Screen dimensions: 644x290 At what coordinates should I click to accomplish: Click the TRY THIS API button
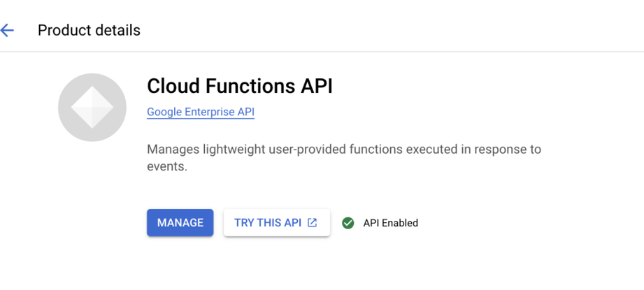point(277,223)
